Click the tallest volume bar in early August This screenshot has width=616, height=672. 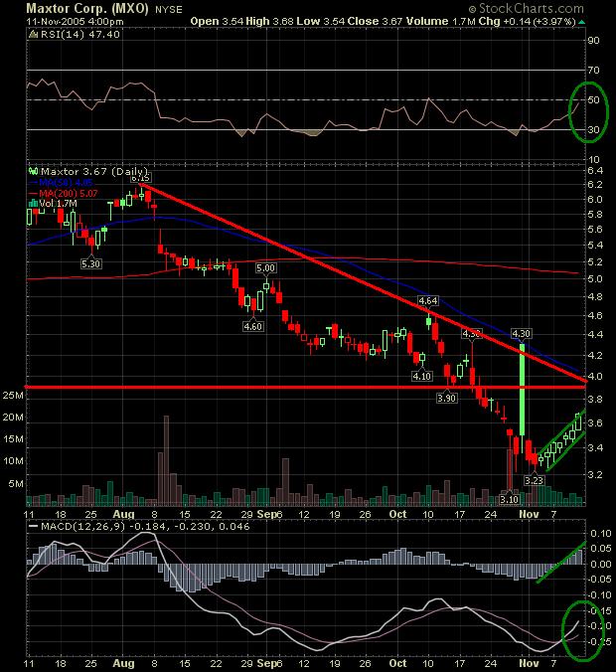point(166,460)
